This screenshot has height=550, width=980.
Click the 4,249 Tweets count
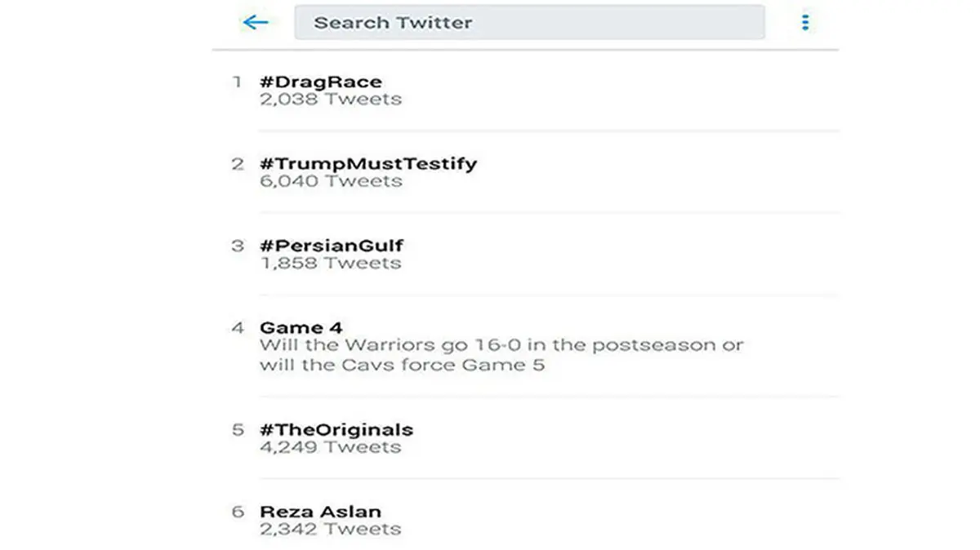330,447
